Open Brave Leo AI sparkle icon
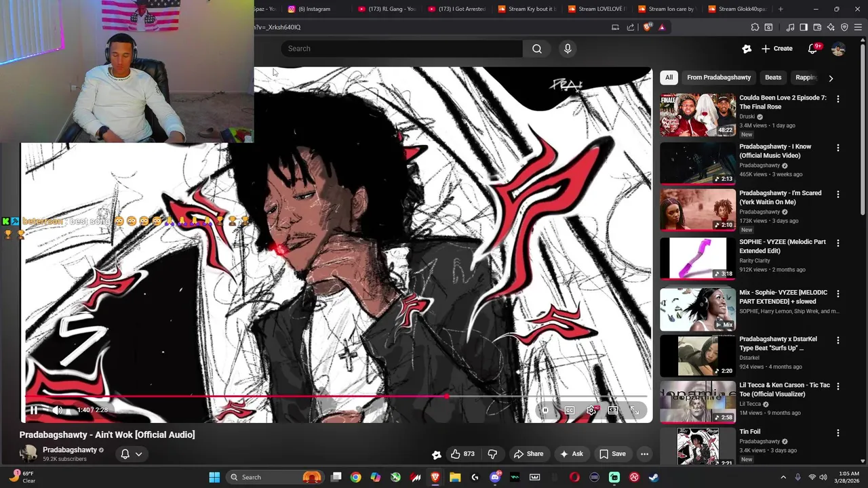 pos(831,27)
